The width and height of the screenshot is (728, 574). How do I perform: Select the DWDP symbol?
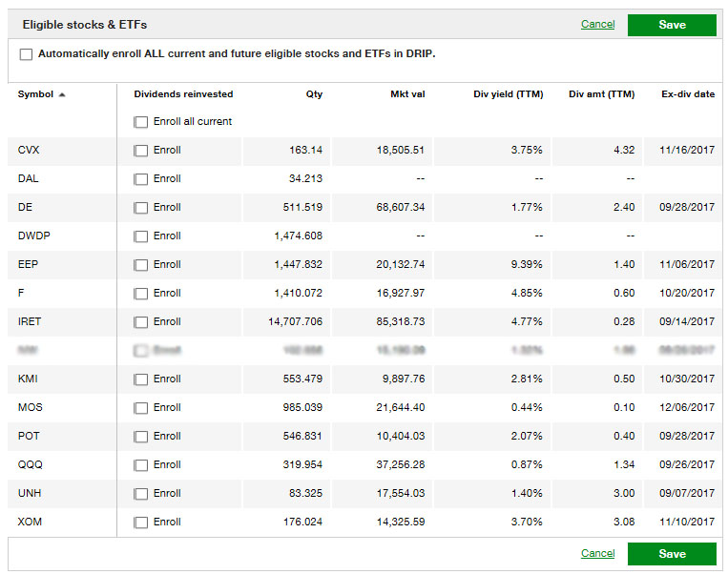tap(34, 236)
